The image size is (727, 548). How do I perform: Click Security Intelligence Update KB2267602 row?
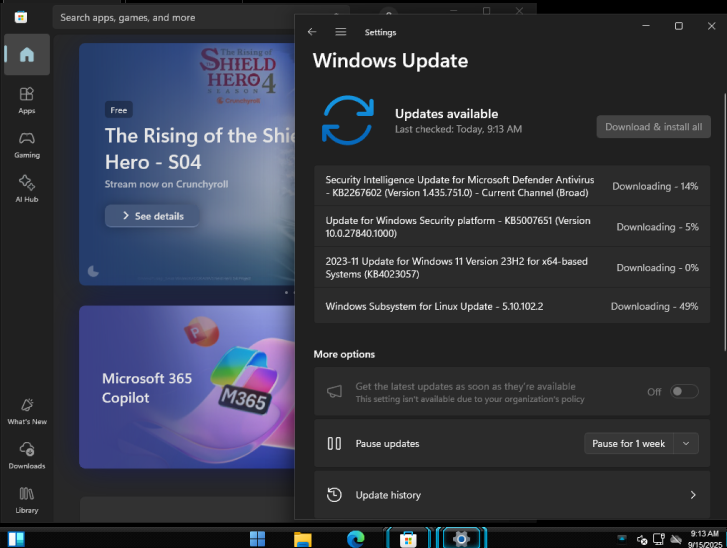point(512,186)
